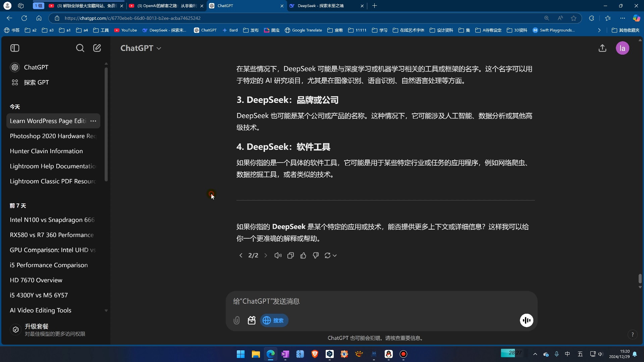Go back in browser history

coord(9,18)
